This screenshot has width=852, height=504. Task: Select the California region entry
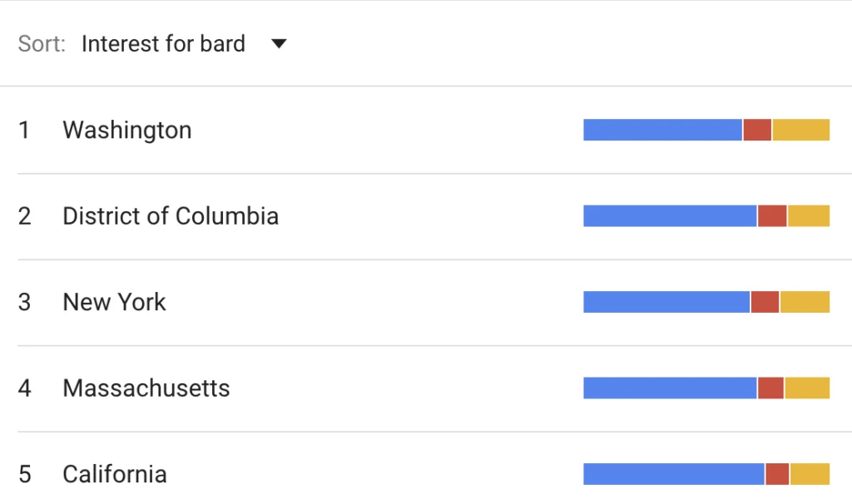pos(114,475)
